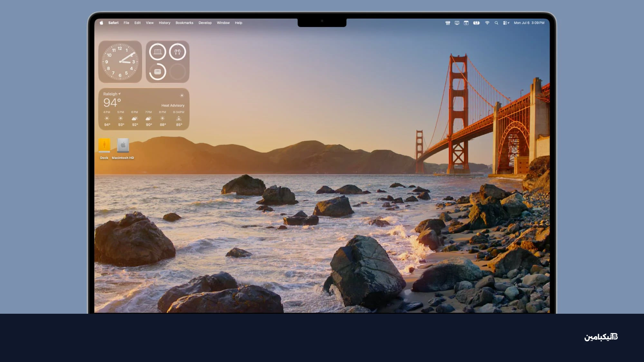
Task: Open the Help menu
Action: [x=239, y=23]
